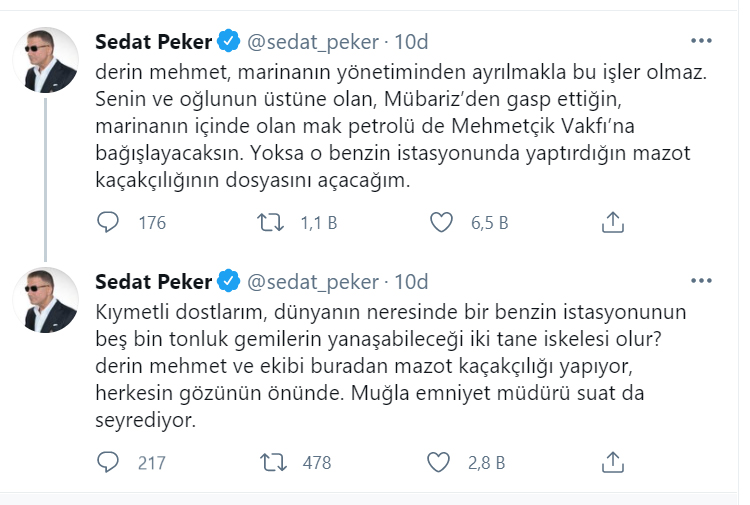Reply to the second tweet

pyautogui.click(x=108, y=462)
